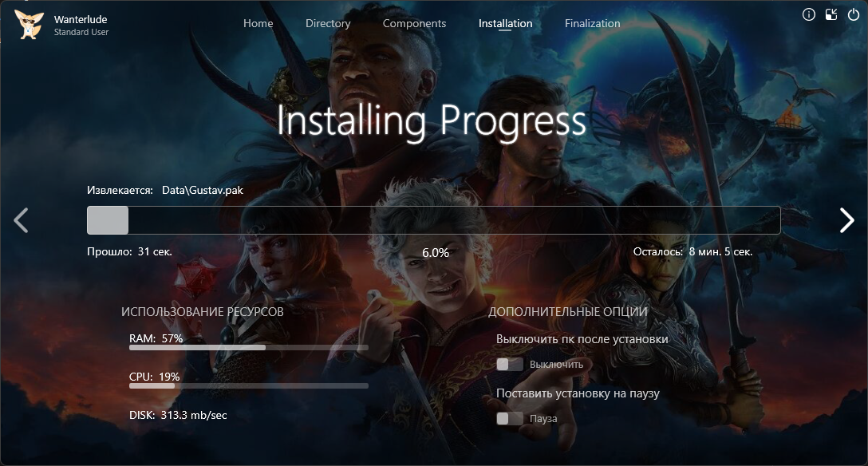The image size is (868, 466).
Task: Go to next page with right arrow
Action: point(846,220)
